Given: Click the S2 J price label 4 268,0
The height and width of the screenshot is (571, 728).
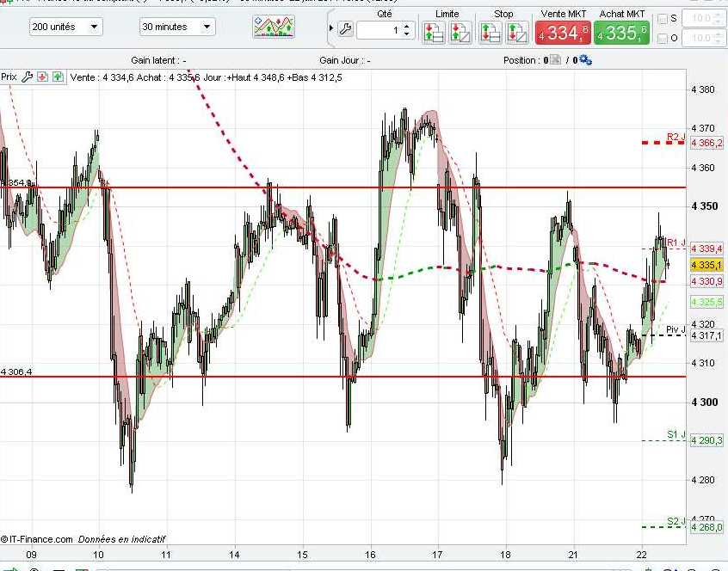Looking at the screenshot, I should click(x=706, y=527).
